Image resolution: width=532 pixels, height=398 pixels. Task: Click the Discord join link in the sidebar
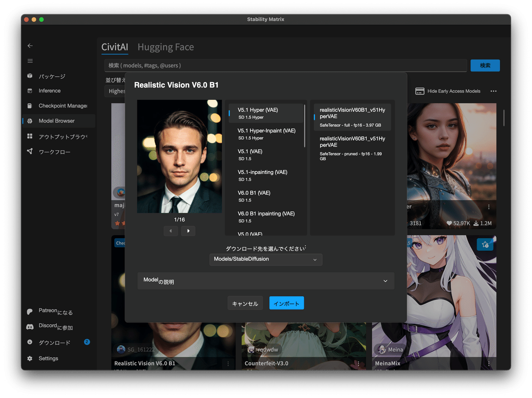click(59, 327)
